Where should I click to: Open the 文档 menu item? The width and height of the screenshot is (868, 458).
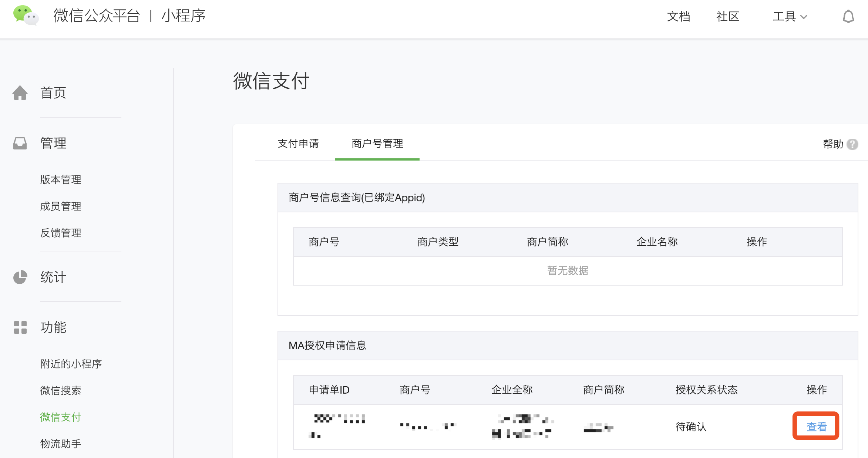(679, 16)
